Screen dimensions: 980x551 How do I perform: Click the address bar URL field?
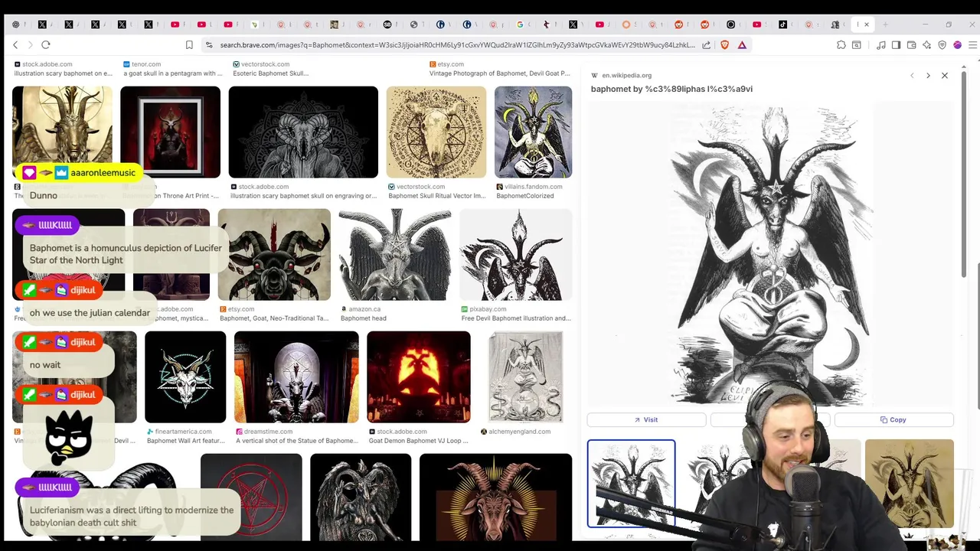click(457, 45)
